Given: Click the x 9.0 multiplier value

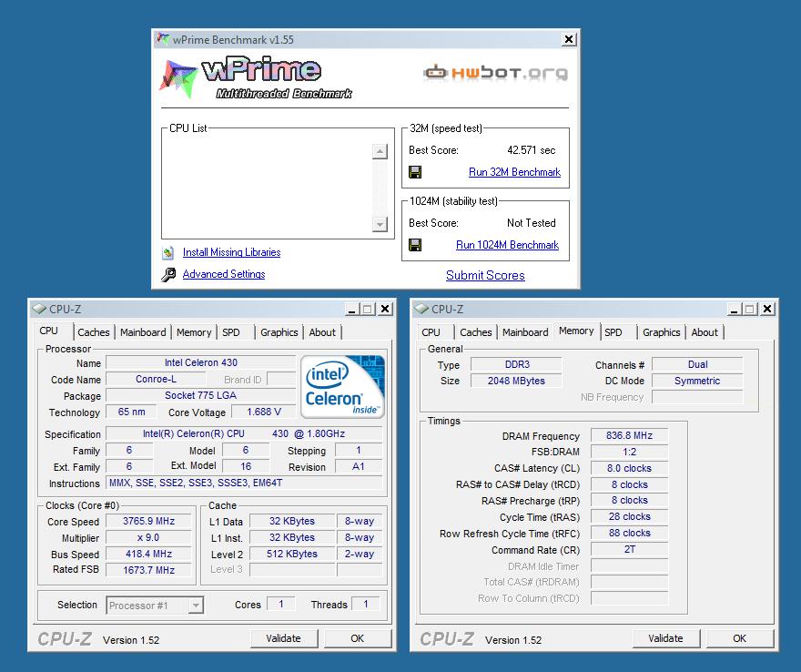Looking at the screenshot, I should pos(148,537).
